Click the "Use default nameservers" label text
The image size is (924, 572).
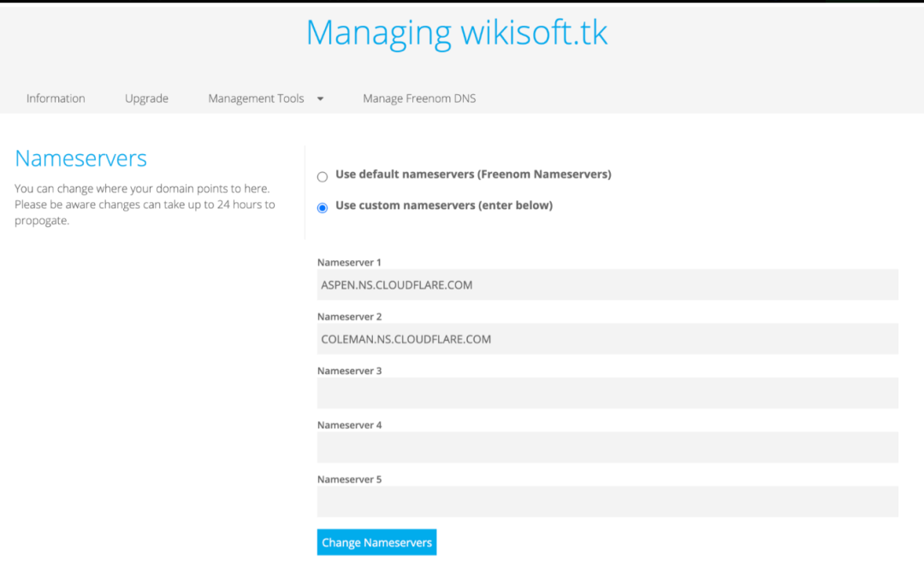[473, 174]
